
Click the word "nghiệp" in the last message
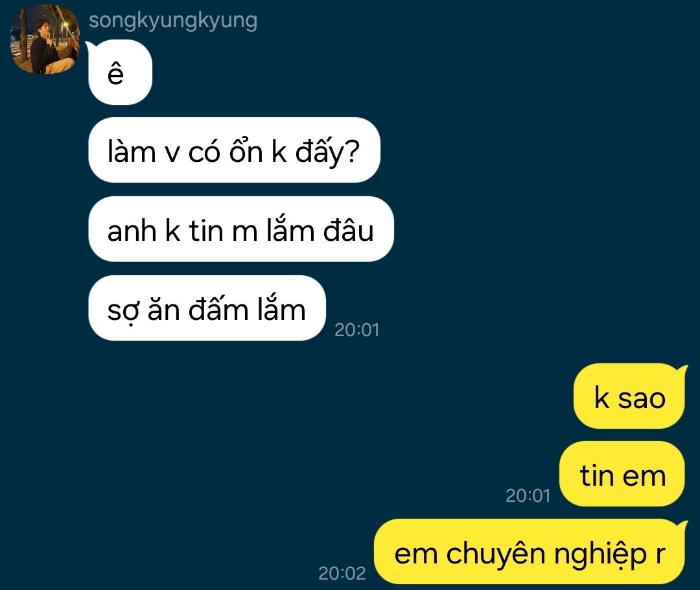(600, 555)
